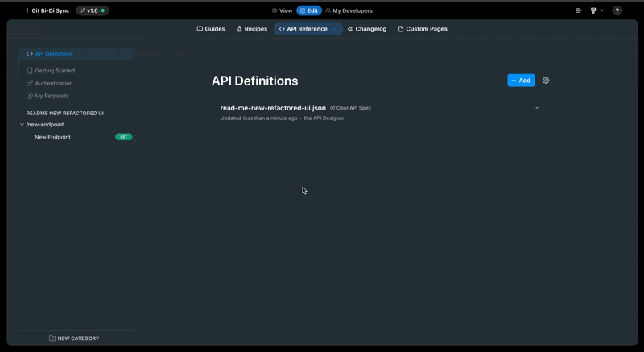Open the v1.0 version selector
644x352 pixels.
[x=93, y=10]
